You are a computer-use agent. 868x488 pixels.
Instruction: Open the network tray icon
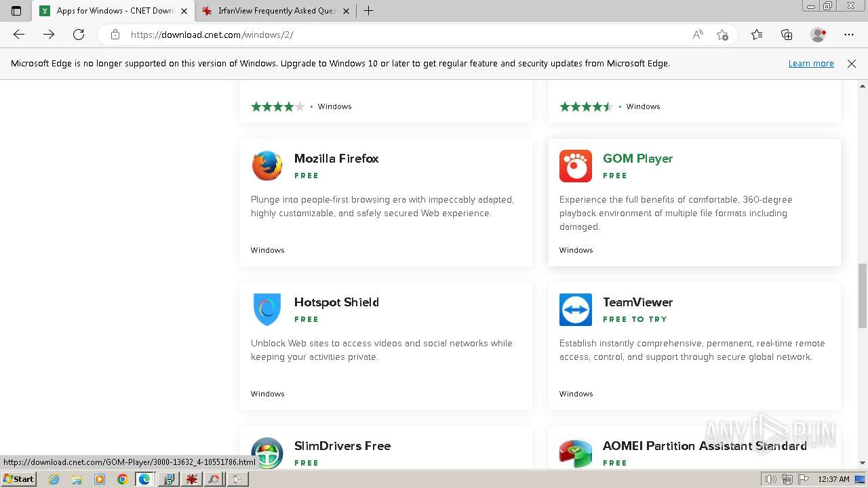[787, 479]
